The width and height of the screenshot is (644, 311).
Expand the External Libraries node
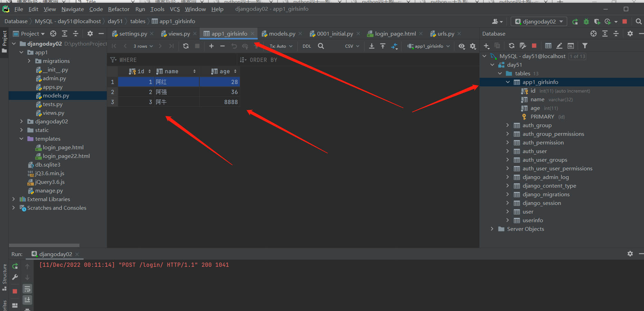point(13,199)
